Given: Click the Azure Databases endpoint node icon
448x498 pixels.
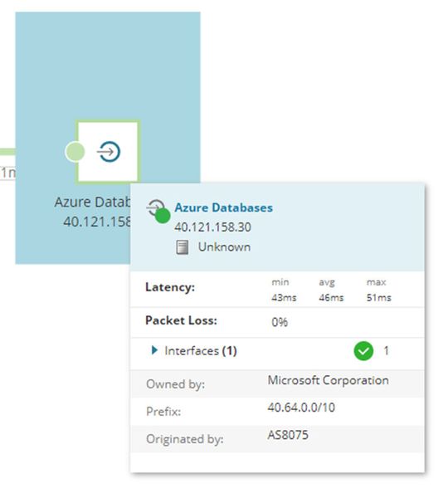Looking at the screenshot, I should click(109, 152).
